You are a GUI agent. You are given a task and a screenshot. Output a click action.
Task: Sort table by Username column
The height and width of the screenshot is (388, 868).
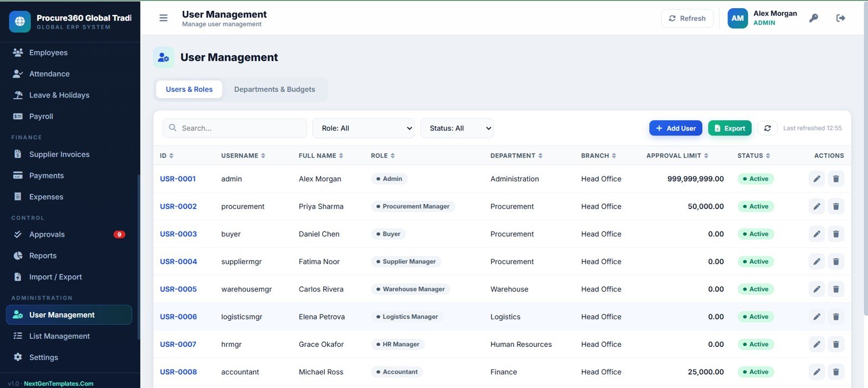pyautogui.click(x=243, y=156)
